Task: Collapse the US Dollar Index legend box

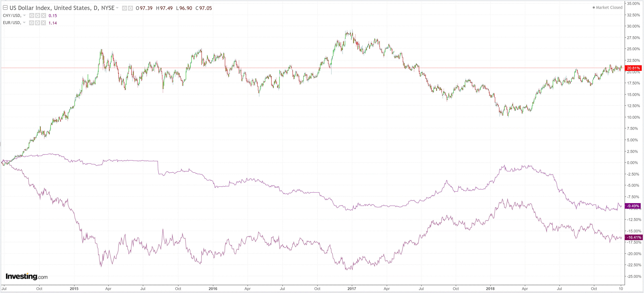Action: point(5,8)
